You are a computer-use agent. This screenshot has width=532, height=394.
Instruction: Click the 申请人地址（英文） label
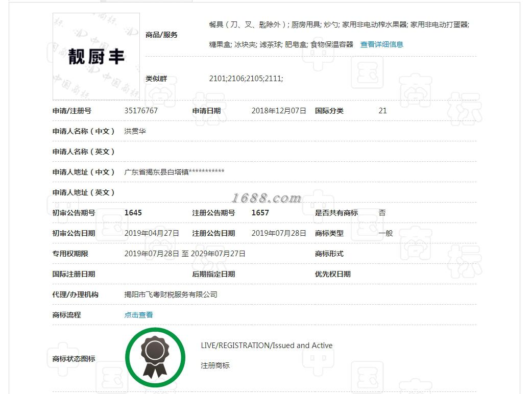(x=83, y=192)
